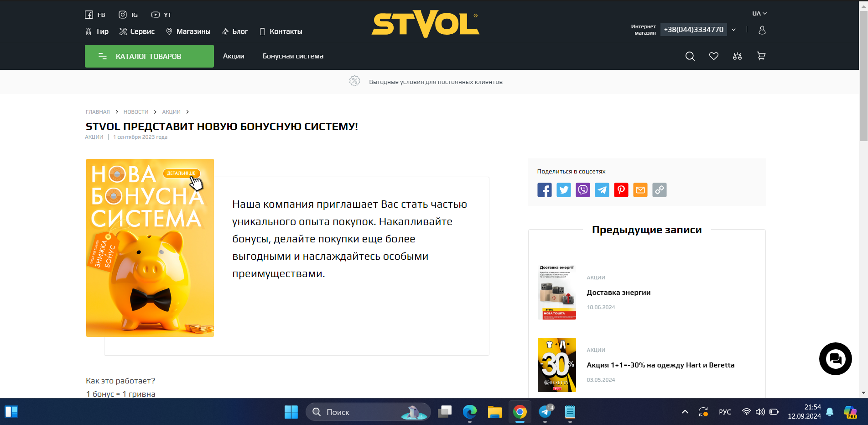Image resolution: width=868 pixels, height=425 pixels.
Task: Share article via Telegram icon
Action: 602,190
